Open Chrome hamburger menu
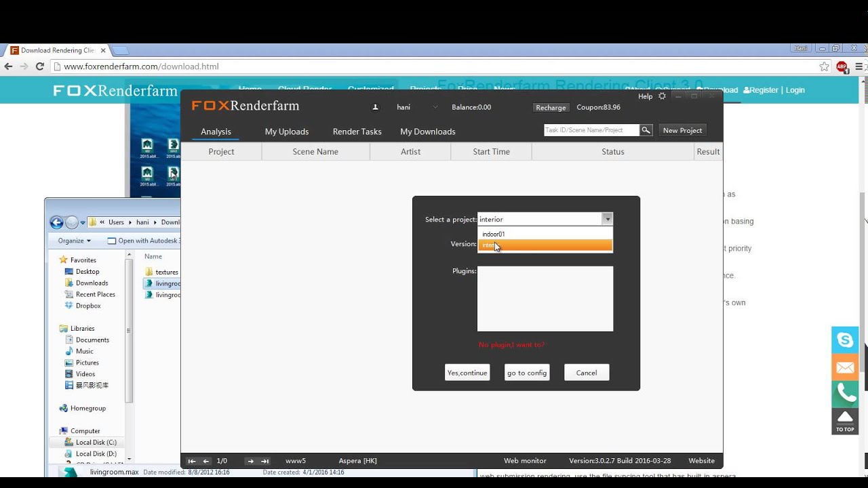 (859, 66)
